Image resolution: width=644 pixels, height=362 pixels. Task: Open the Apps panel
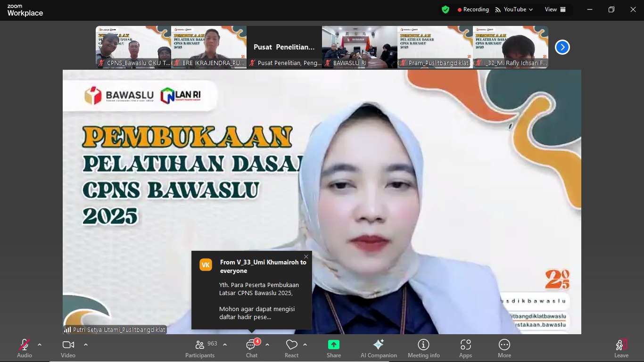pos(465,348)
